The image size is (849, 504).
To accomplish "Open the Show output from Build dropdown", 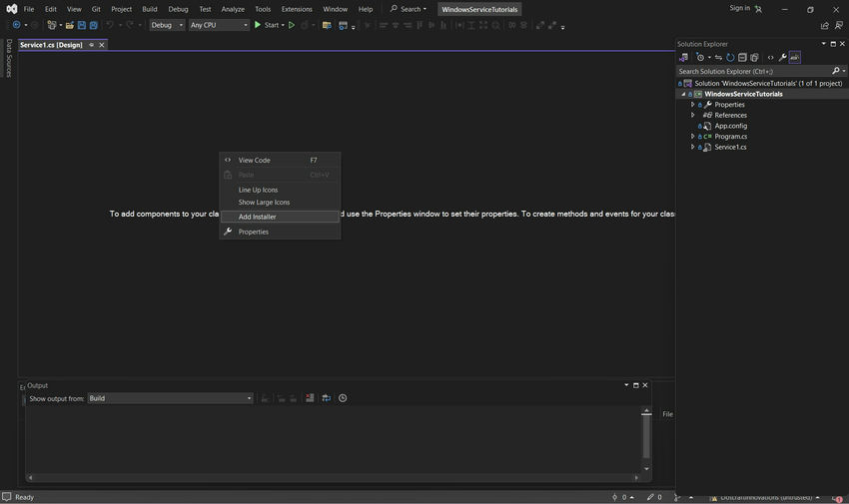I will [170, 398].
